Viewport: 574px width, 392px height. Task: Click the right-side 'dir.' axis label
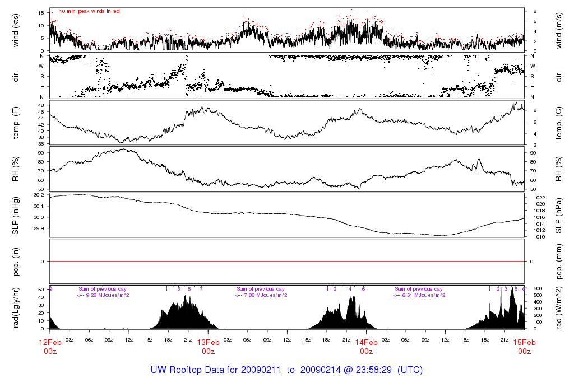click(x=559, y=77)
